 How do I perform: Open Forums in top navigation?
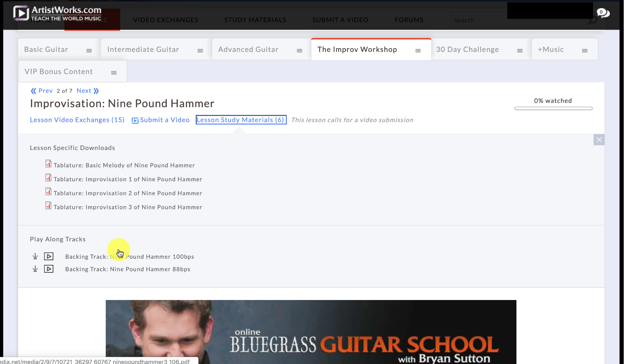coord(409,20)
